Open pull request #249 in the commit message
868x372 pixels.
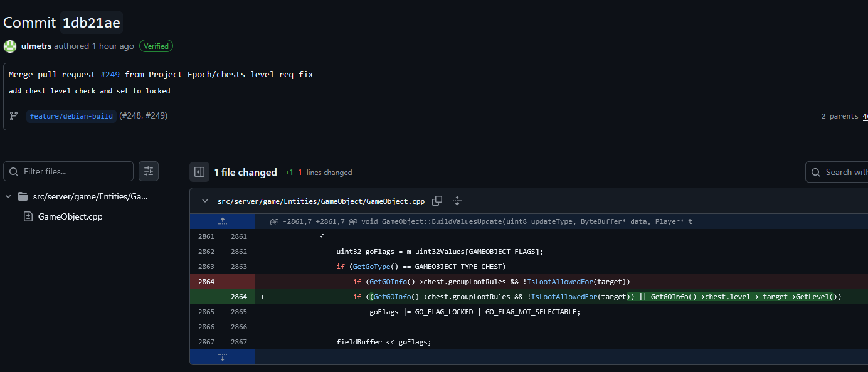[x=110, y=74]
